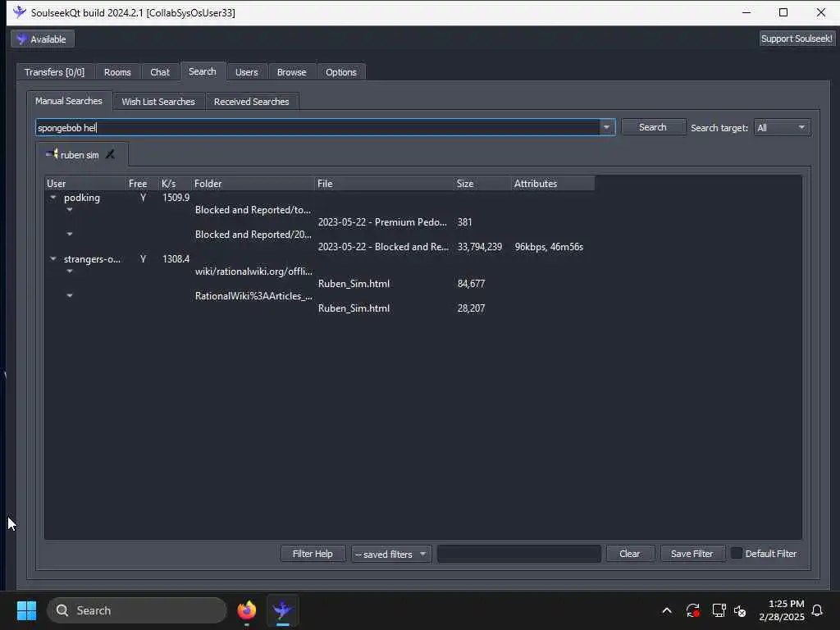Open the network status tray icon

point(719,610)
